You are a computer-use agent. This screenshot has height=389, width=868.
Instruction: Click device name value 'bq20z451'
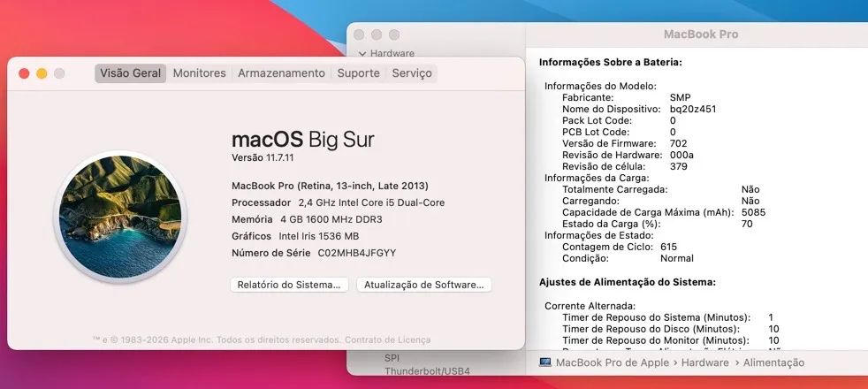coord(692,109)
